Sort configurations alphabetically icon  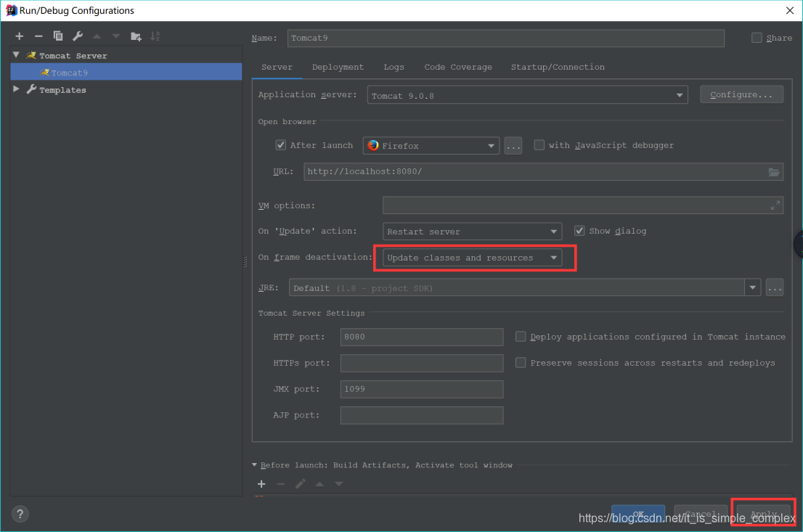pyautogui.click(x=155, y=36)
